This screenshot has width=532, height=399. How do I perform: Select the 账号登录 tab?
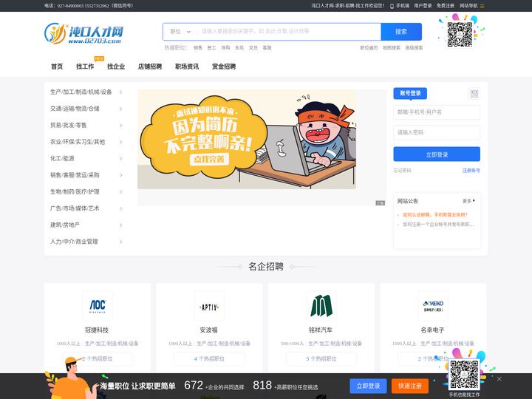pyautogui.click(x=410, y=93)
